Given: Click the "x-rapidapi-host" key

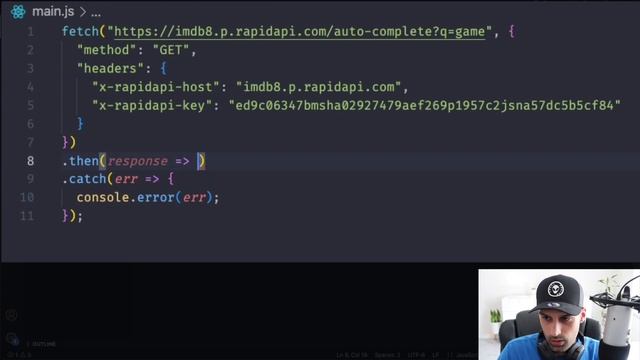Looking at the screenshot, I should click(156, 87).
